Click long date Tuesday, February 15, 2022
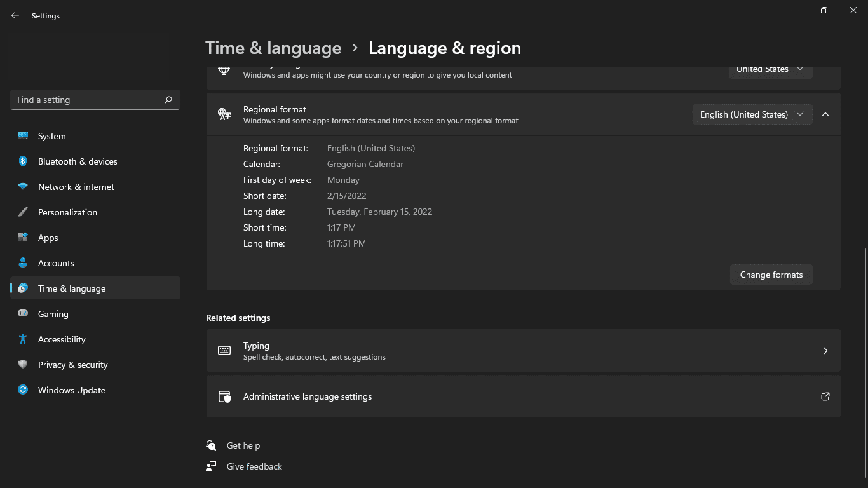Screen dimensions: 868x488 379,212
